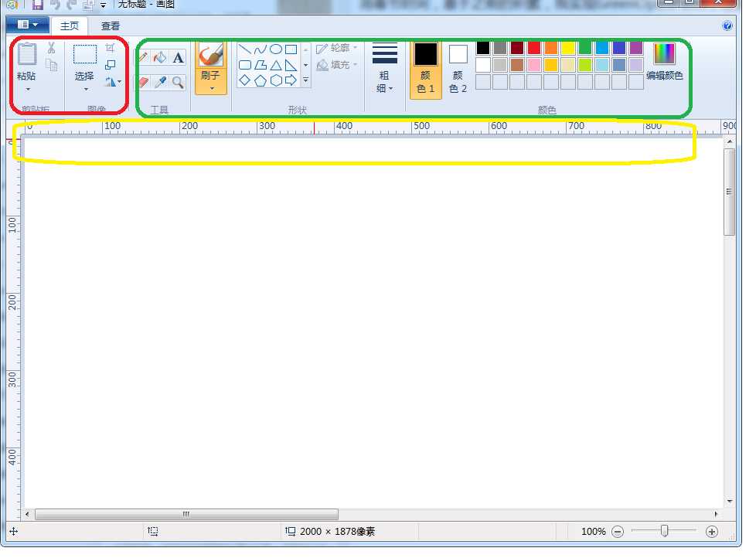Switch to the Home tab
The height and width of the screenshot is (558, 756).
pos(69,26)
